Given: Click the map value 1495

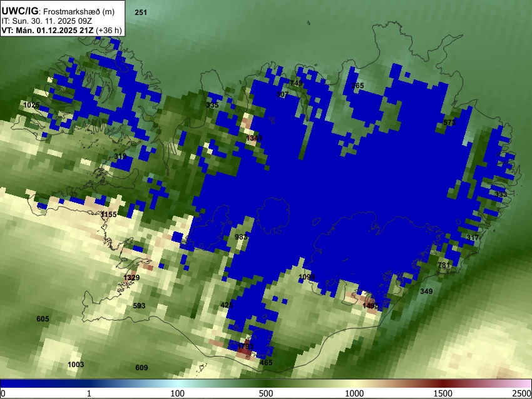Looking at the screenshot, I should (370, 306).
